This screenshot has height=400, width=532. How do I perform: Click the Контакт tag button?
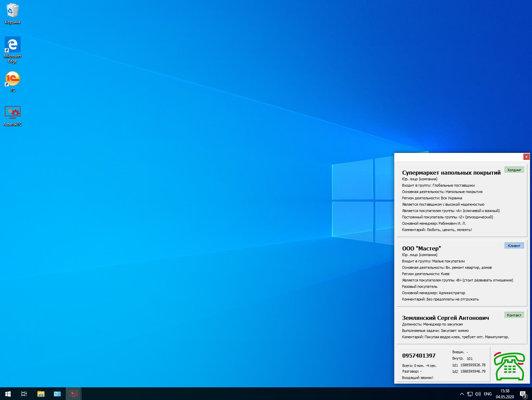pos(514,315)
